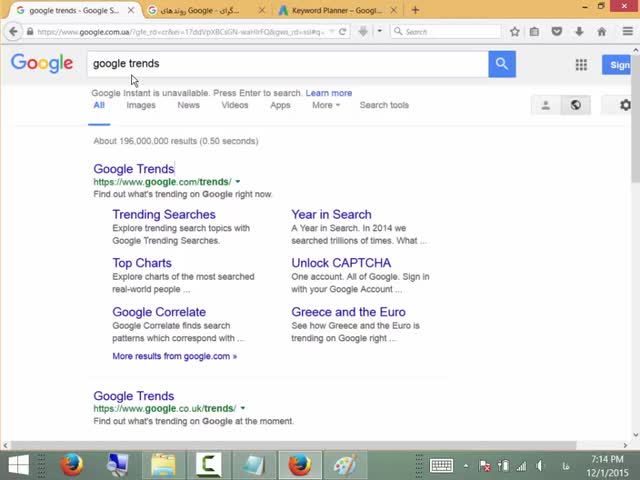Open Search tools options
The height and width of the screenshot is (480, 640).
point(384,105)
